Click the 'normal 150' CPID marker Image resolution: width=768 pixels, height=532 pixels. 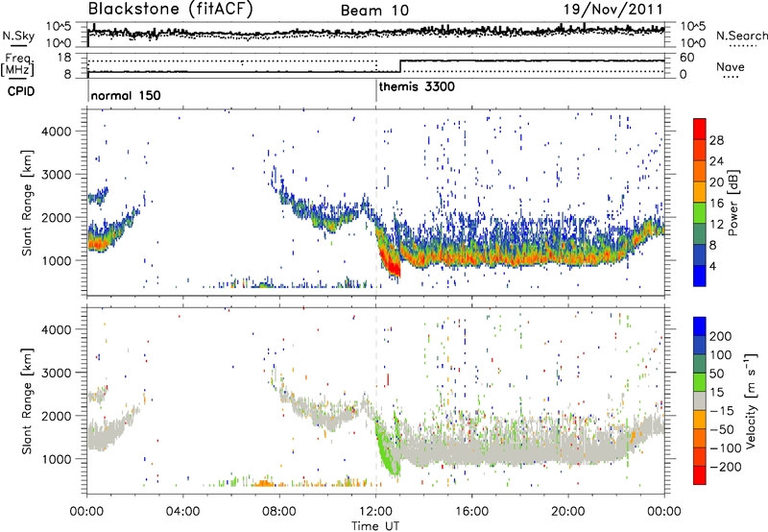click(x=126, y=95)
